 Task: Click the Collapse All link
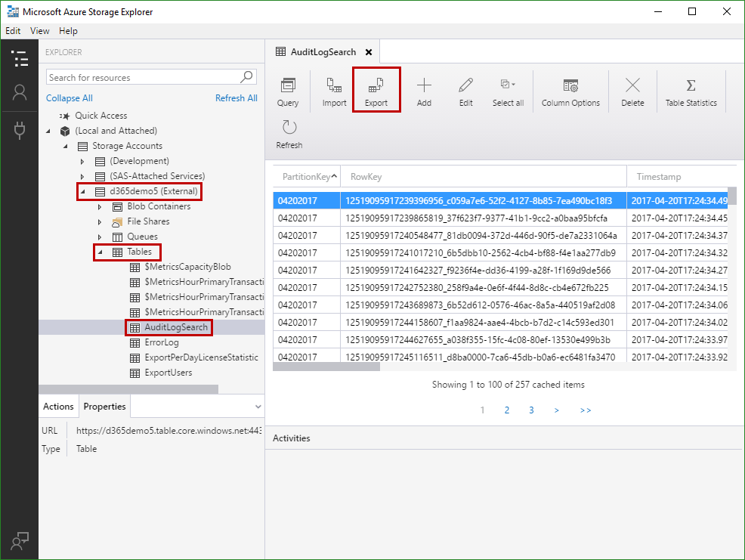(x=70, y=98)
